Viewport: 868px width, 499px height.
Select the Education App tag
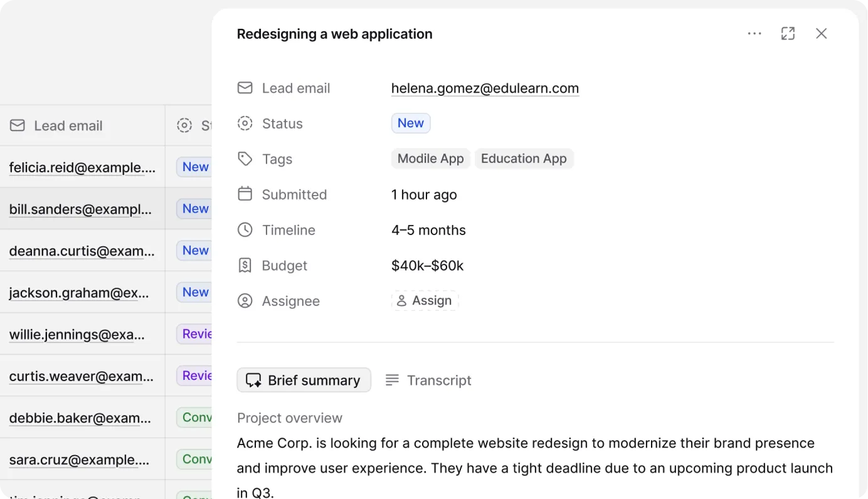tap(524, 159)
